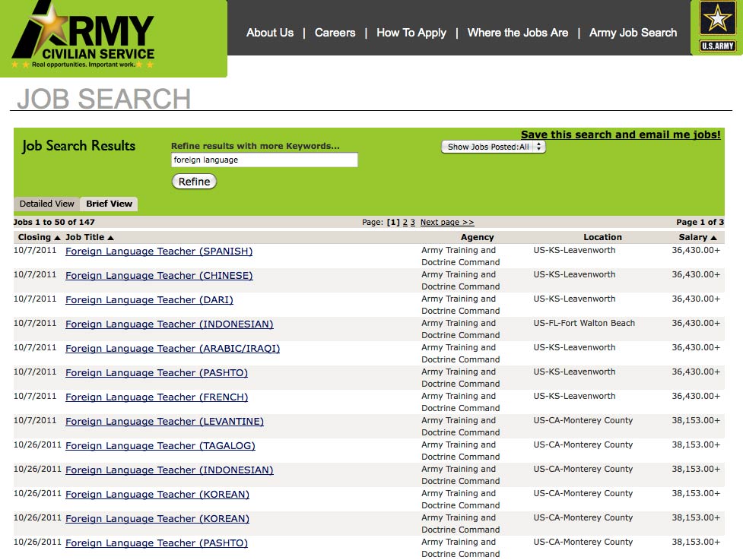Screen dimensions: 743x560
Task: Open the Show Jobs Posted dropdown
Action: (494, 147)
